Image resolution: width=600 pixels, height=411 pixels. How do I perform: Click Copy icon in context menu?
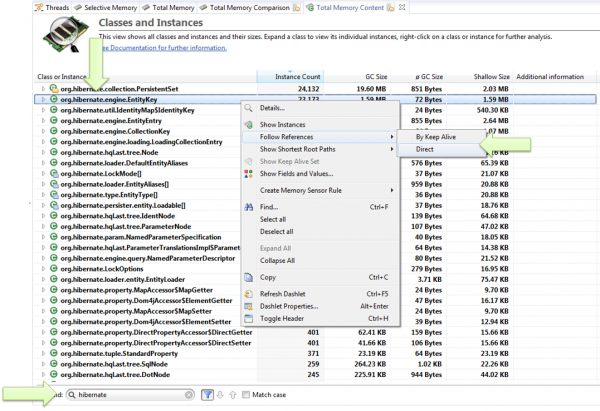pos(249,277)
